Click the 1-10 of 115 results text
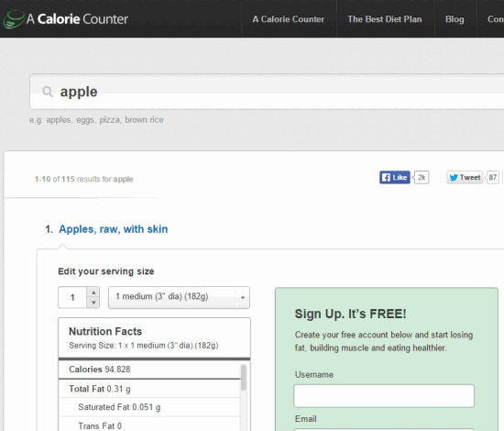The width and height of the screenshot is (504, 431). [83, 179]
